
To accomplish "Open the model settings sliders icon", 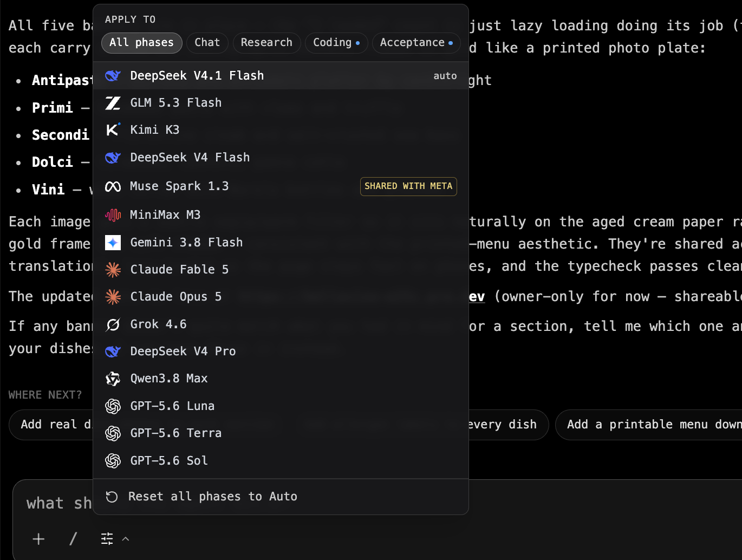I will (x=107, y=539).
